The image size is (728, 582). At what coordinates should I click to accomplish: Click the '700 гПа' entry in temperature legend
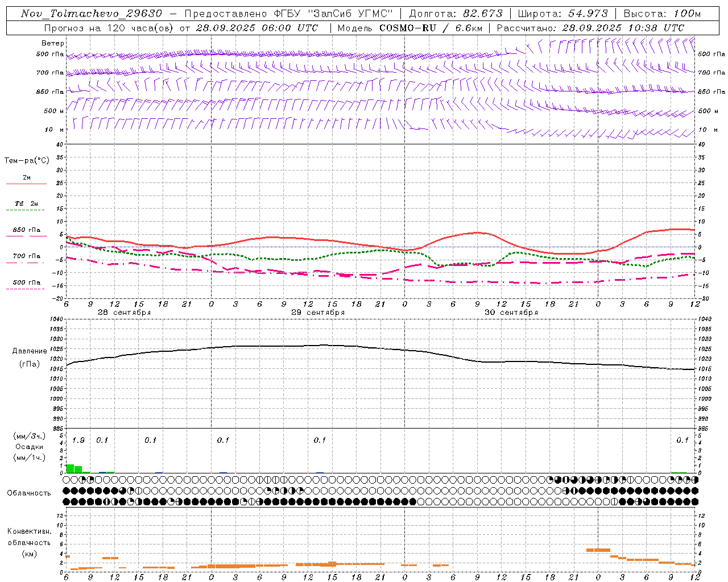27,256
